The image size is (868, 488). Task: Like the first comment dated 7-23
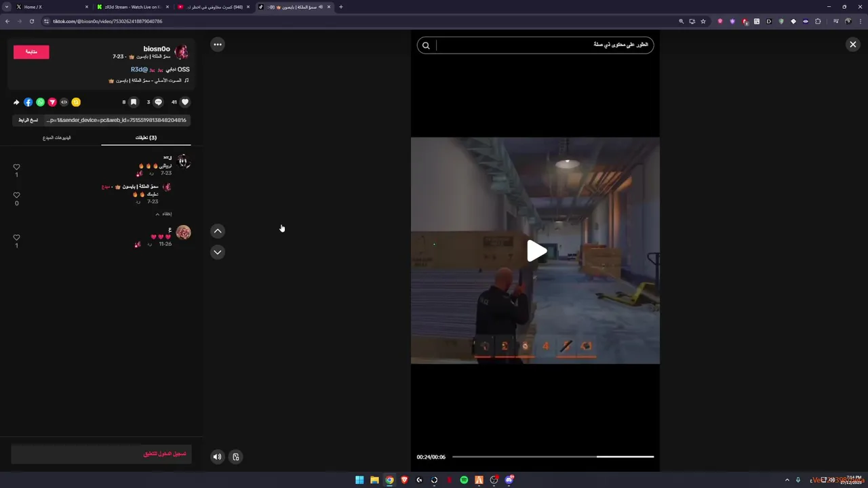pyautogui.click(x=16, y=167)
